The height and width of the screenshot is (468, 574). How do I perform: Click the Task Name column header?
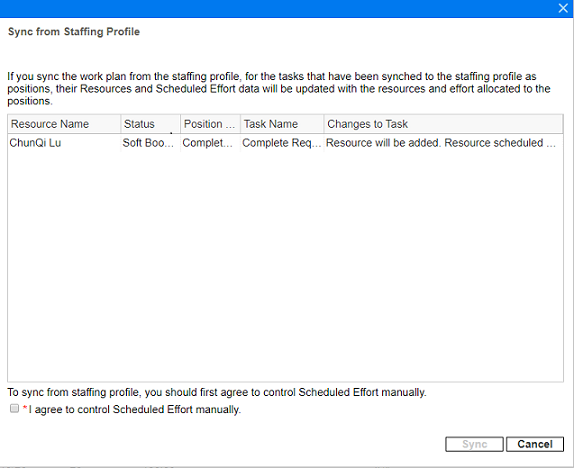[282, 124]
